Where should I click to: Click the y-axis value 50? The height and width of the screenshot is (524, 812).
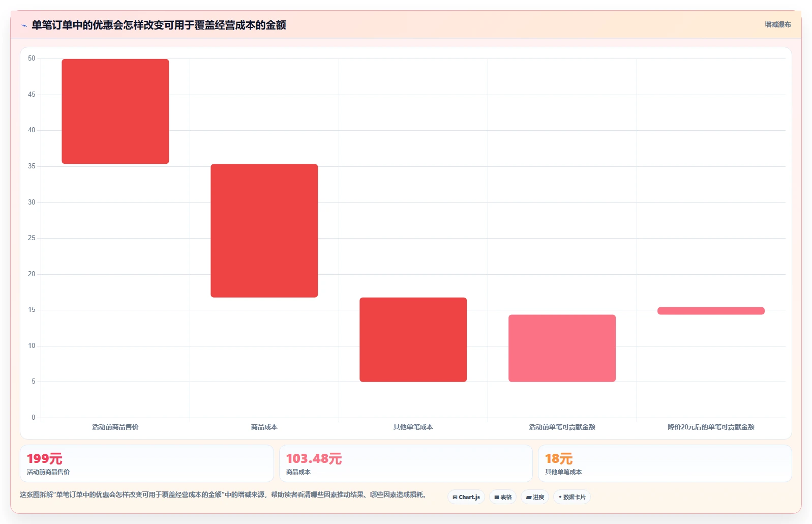[32, 59]
